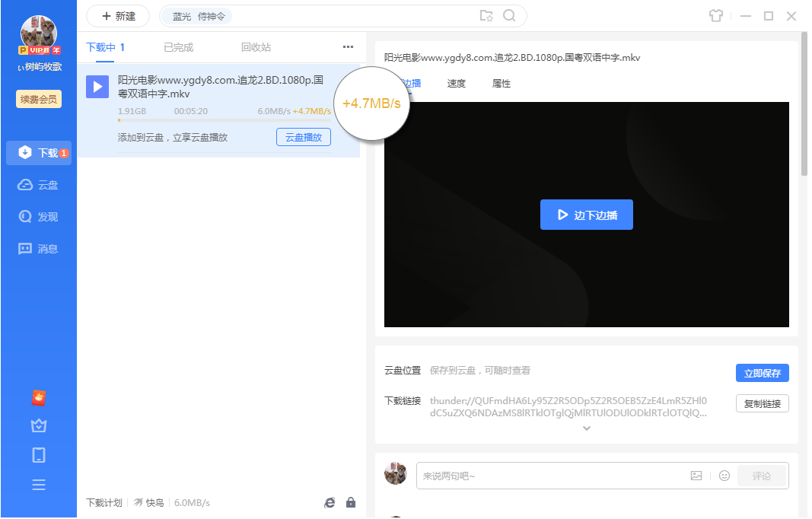The height and width of the screenshot is (519, 812).
Task: Open the more options ellipsis menu
Action: tap(348, 47)
